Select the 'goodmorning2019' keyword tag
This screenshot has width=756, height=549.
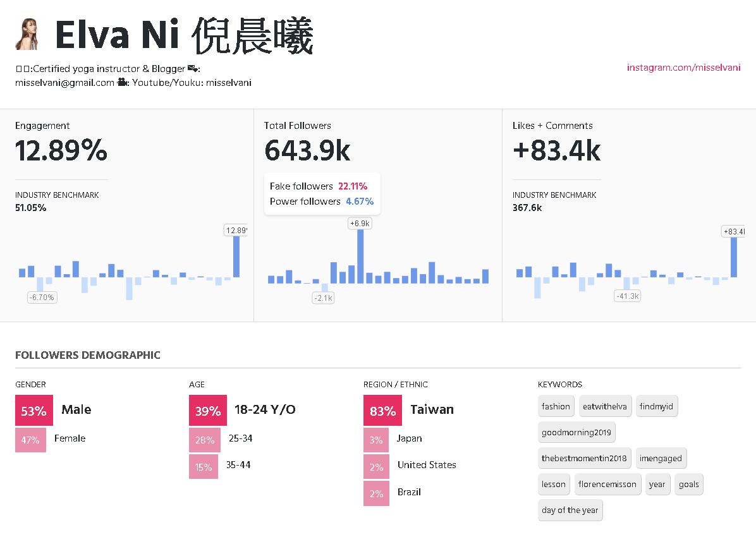[x=576, y=433]
